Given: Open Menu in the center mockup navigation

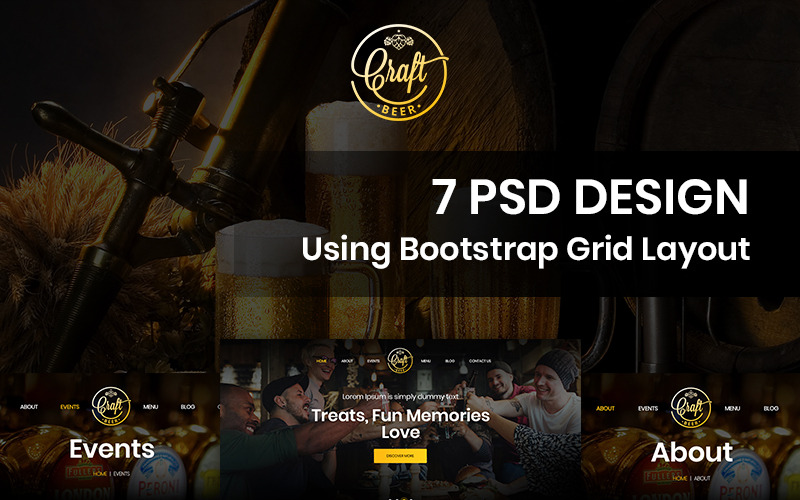Looking at the screenshot, I should point(426,361).
